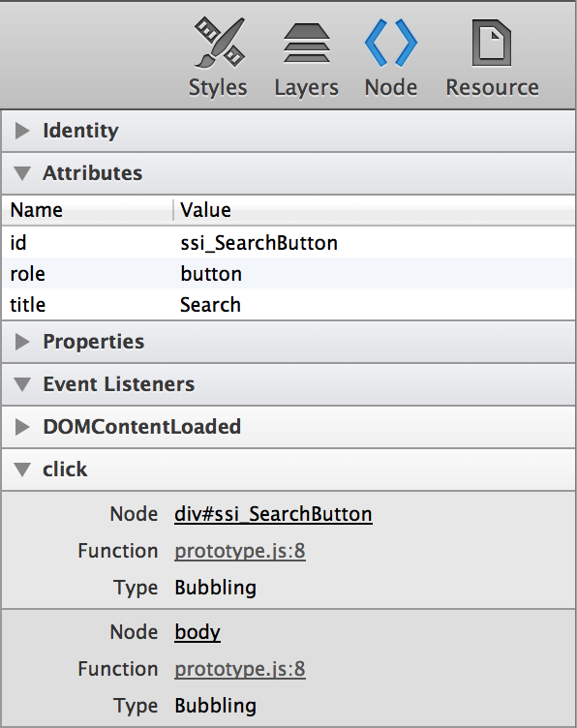This screenshot has height=728, width=577.
Task: Expand the DOMContentLoaded listener triangle
Action: 22,427
